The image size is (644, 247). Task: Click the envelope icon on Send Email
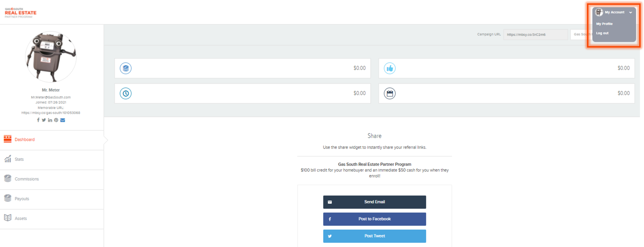click(x=330, y=202)
